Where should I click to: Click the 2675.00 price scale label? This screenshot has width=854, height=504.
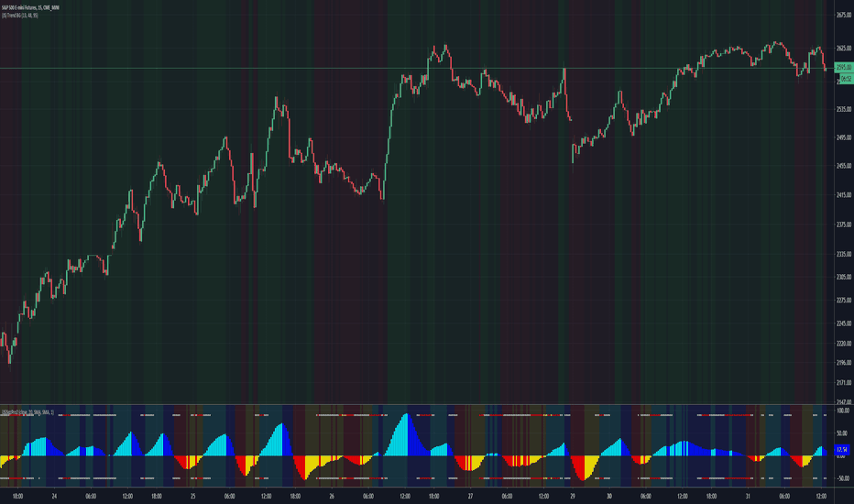[x=844, y=16]
